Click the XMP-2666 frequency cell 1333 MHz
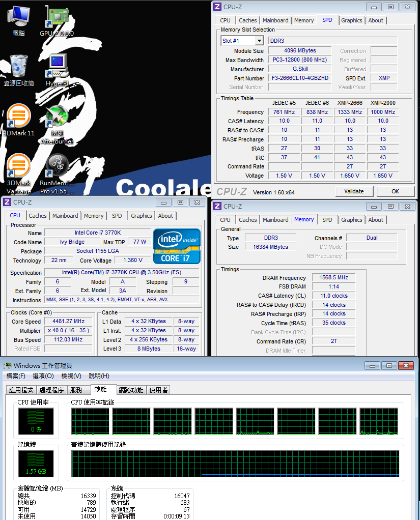The width and height of the screenshot is (420, 520). pyautogui.click(x=350, y=112)
